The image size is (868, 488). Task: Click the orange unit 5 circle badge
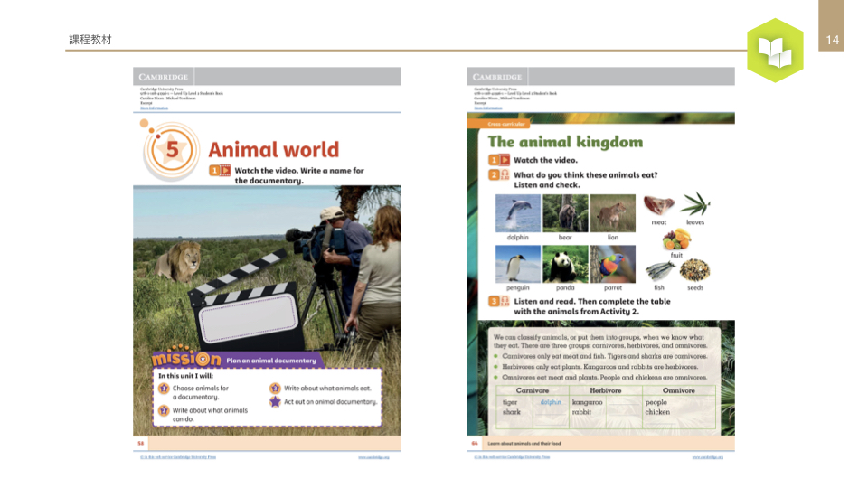[172, 150]
